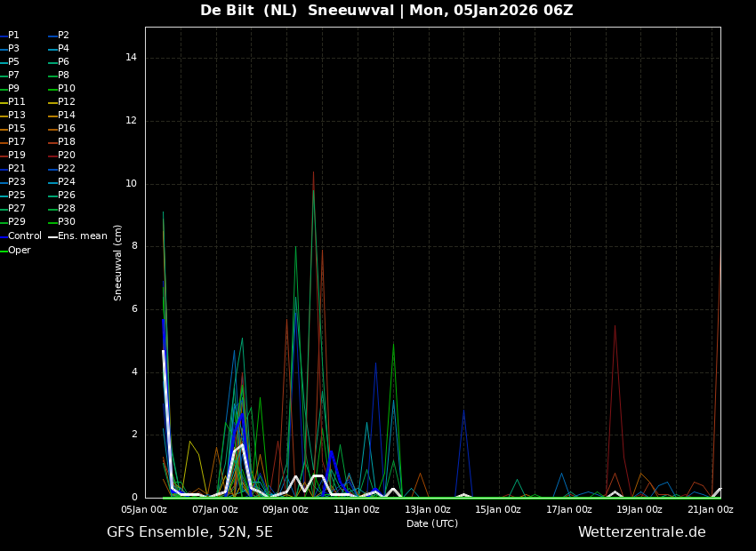The width and height of the screenshot is (756, 551).
Task: Click the 10 value on the y-axis
Action: click(x=131, y=183)
